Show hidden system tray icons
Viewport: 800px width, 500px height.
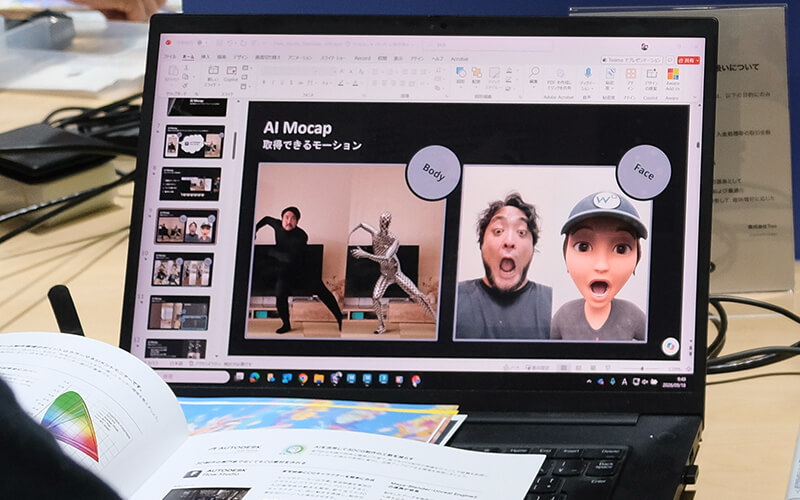[x=589, y=381]
